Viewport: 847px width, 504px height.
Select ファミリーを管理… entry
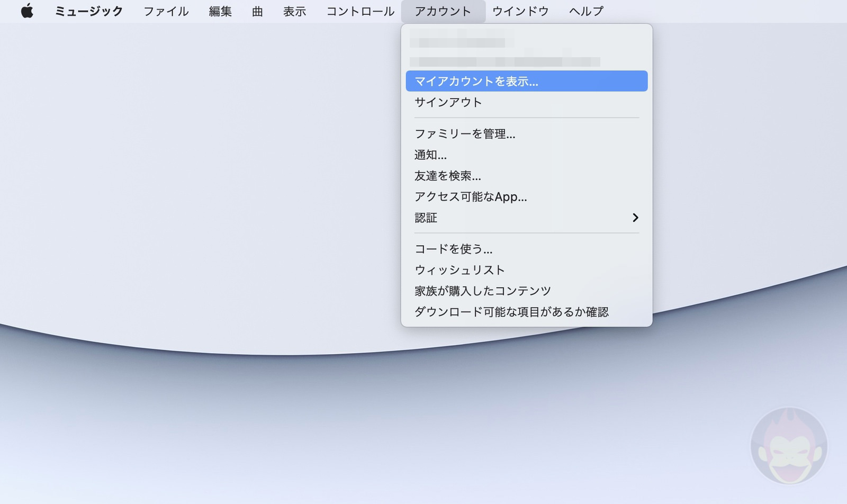[x=527, y=134]
